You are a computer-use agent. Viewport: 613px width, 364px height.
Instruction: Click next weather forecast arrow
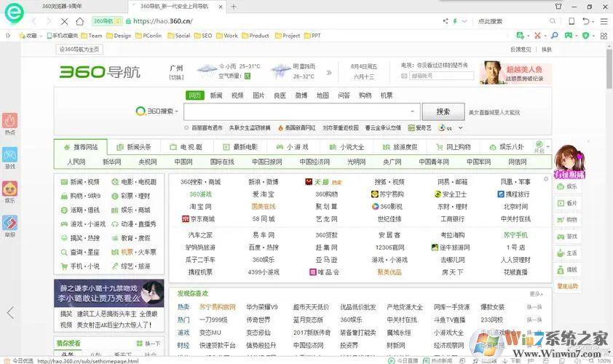click(329, 72)
